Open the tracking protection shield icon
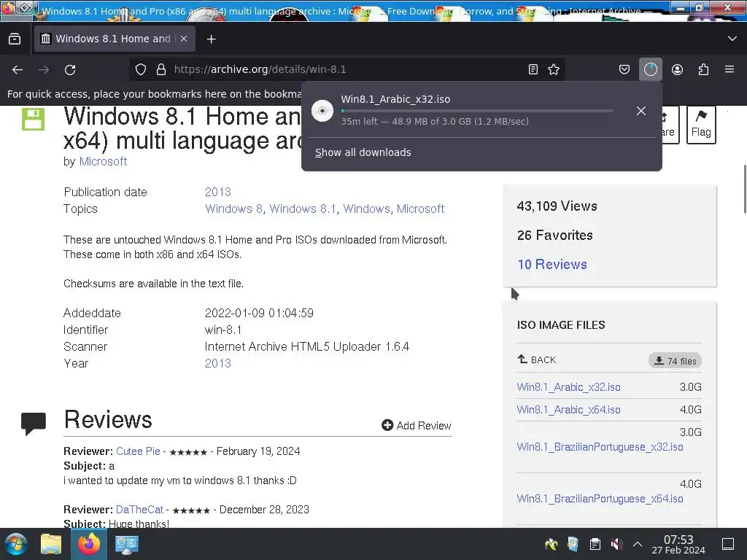The image size is (747, 560). pos(141,69)
